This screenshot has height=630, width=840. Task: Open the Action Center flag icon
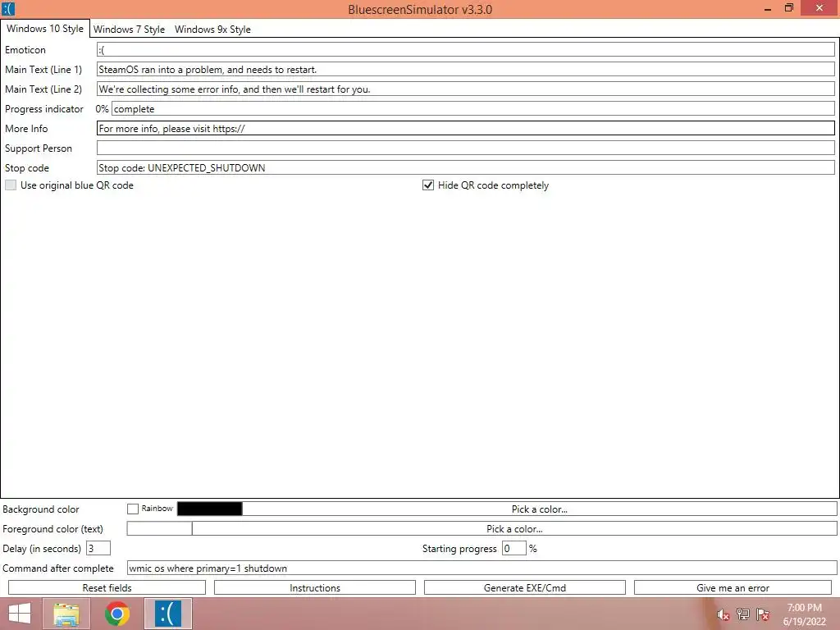tap(763, 614)
